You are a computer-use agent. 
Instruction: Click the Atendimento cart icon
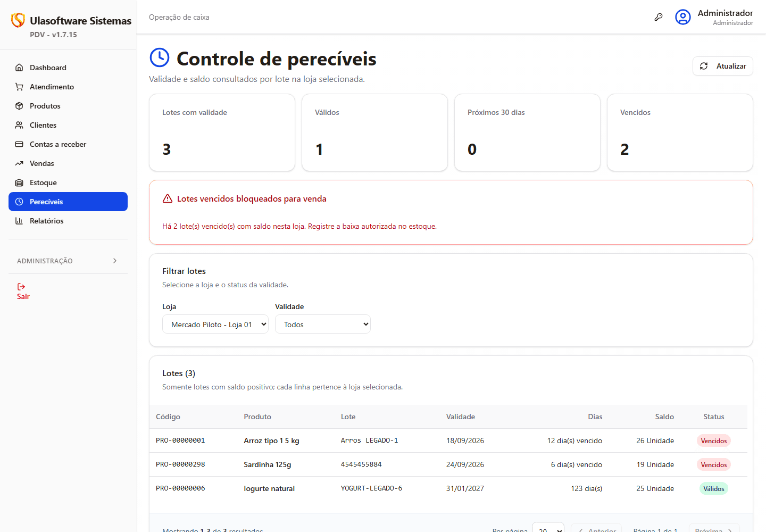(x=19, y=87)
